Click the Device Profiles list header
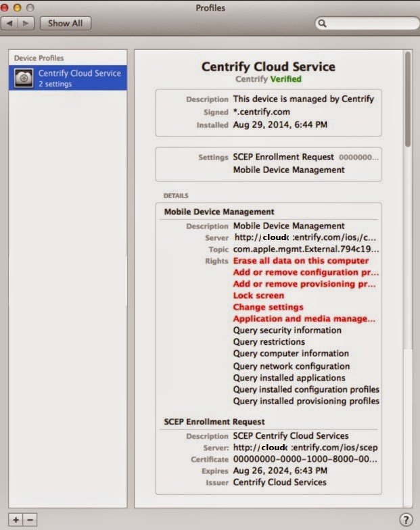This screenshot has height=530, width=420. 39,58
